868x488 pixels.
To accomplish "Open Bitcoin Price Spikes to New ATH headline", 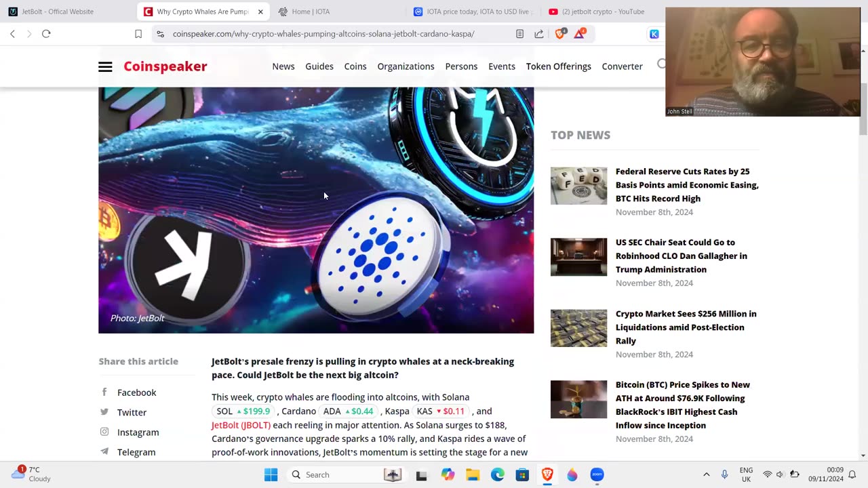I will pyautogui.click(x=683, y=405).
